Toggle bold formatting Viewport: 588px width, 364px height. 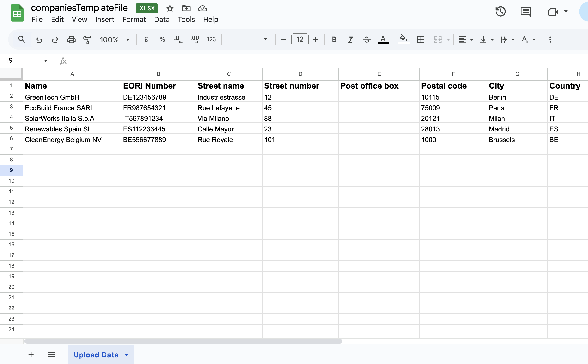pyautogui.click(x=334, y=39)
